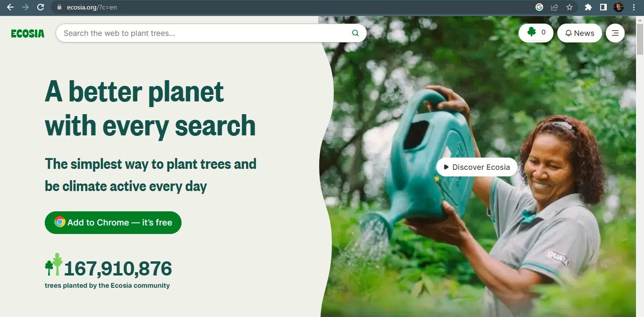The width and height of the screenshot is (644, 317).
Task: Open the share this page icon
Action: 554,7
